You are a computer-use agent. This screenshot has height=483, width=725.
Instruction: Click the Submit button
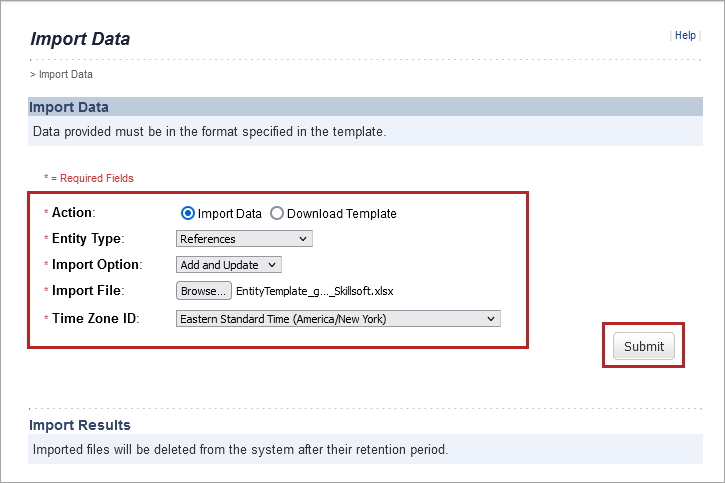click(x=643, y=346)
